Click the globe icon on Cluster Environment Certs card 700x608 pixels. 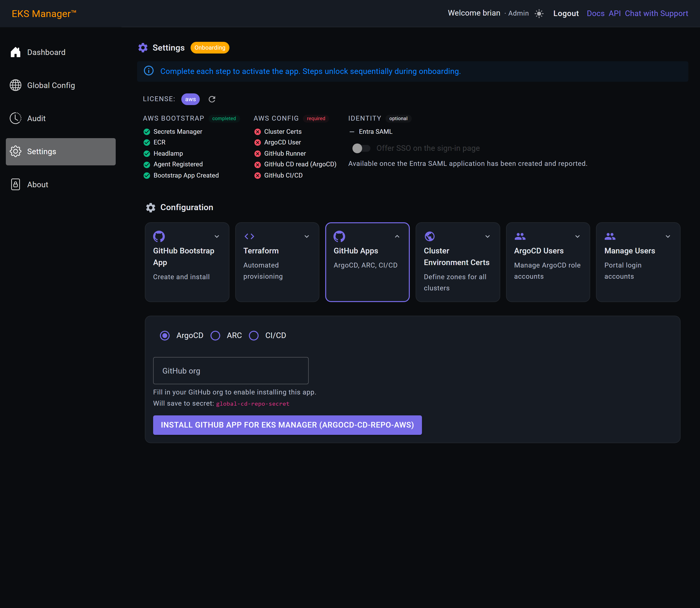tap(430, 236)
